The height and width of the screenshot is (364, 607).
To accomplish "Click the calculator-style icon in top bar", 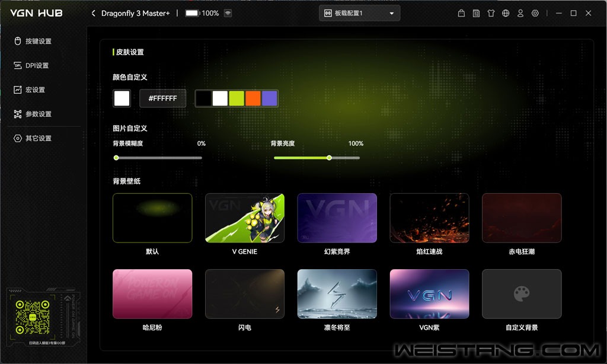I will pyautogui.click(x=476, y=13).
